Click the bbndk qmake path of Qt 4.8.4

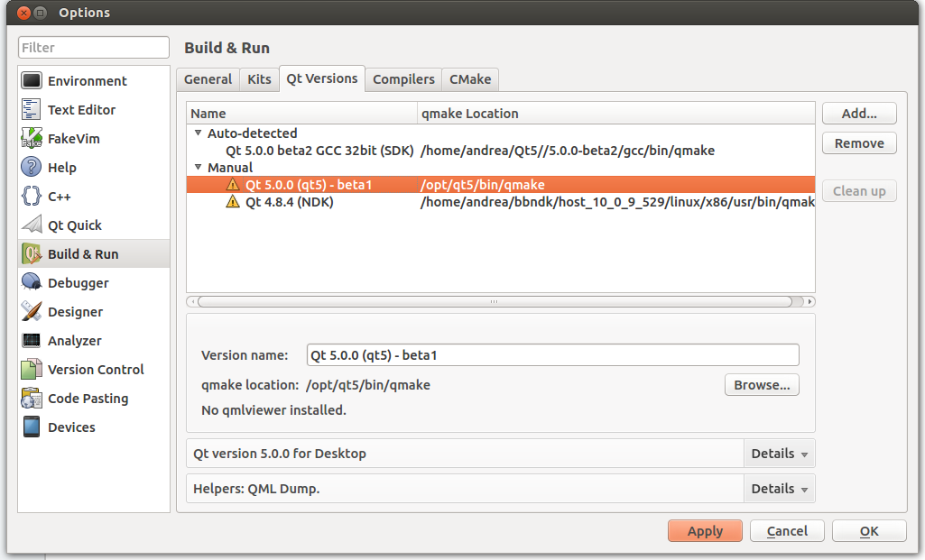point(617,202)
